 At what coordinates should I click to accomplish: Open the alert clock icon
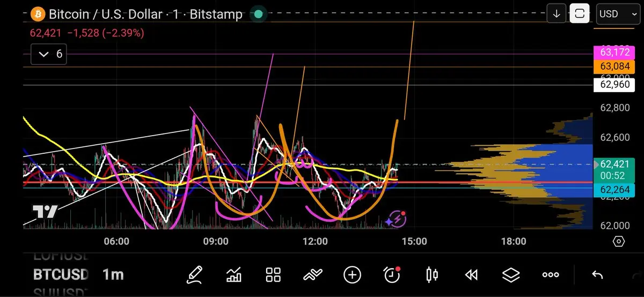pos(392,274)
